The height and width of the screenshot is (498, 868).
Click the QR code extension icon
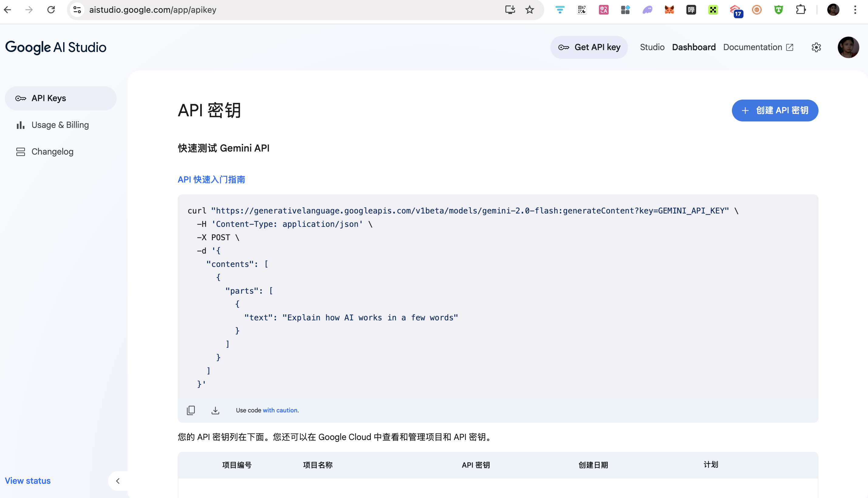click(581, 10)
